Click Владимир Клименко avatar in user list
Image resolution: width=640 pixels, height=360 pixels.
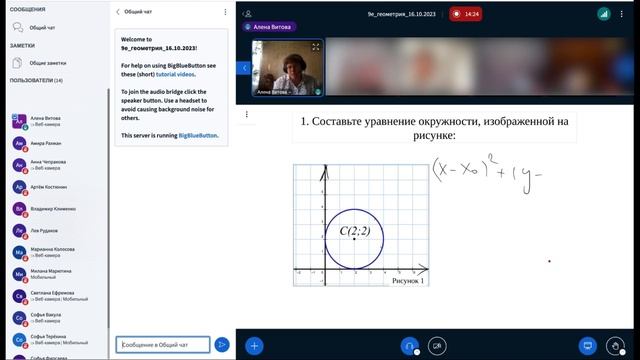click(19, 209)
